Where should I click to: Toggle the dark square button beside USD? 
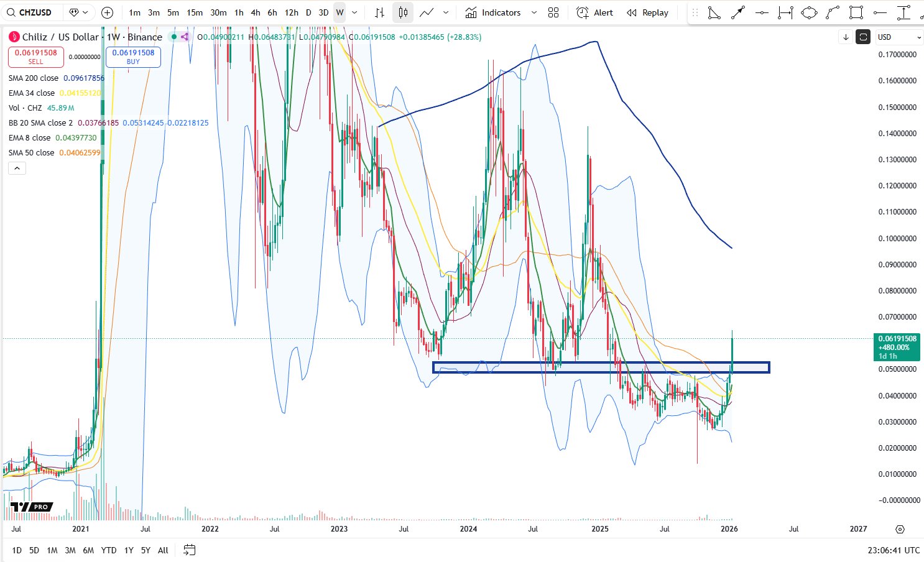863,37
